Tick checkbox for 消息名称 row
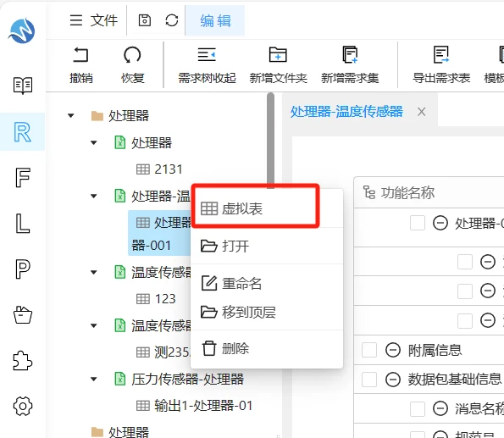This screenshot has height=438, width=504. [x=418, y=408]
